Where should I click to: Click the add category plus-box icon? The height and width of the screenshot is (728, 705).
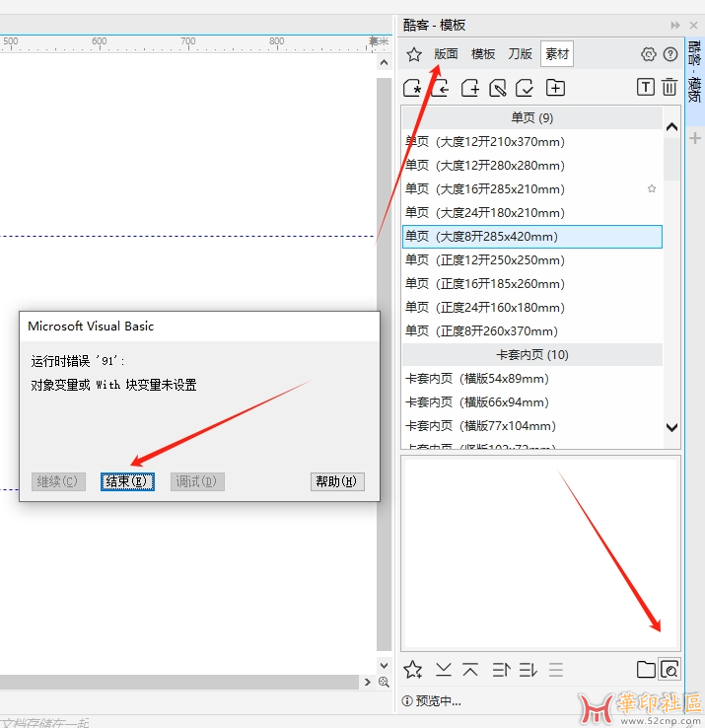[555, 88]
